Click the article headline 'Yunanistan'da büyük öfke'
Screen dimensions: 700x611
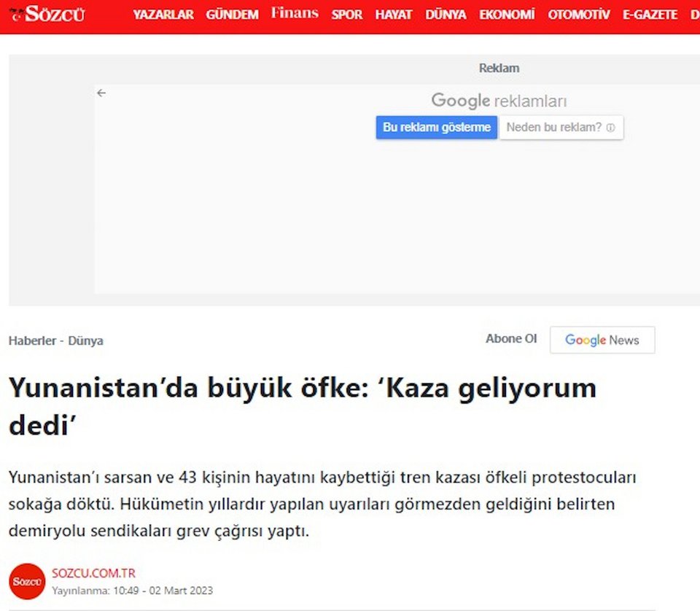coord(303,406)
